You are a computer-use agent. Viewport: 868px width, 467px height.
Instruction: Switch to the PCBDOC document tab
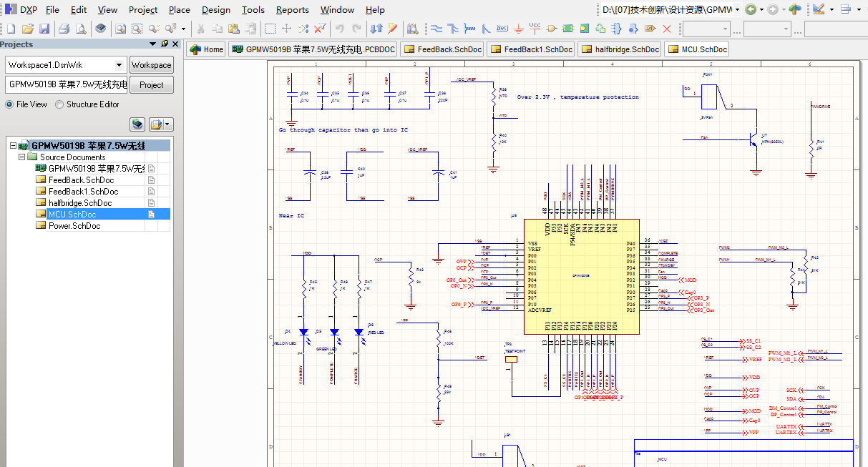(x=312, y=49)
